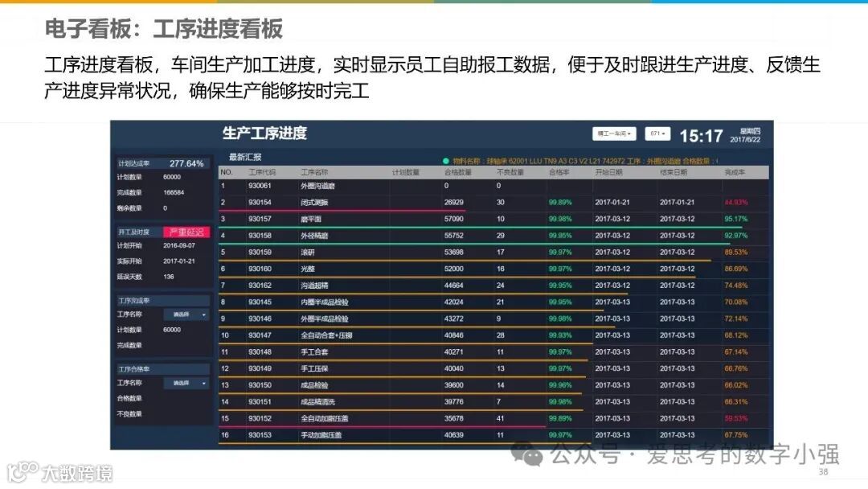Image resolution: width=868 pixels, height=489 pixels.
Task: Click the red 59.53% completion rate
Action: point(736,419)
